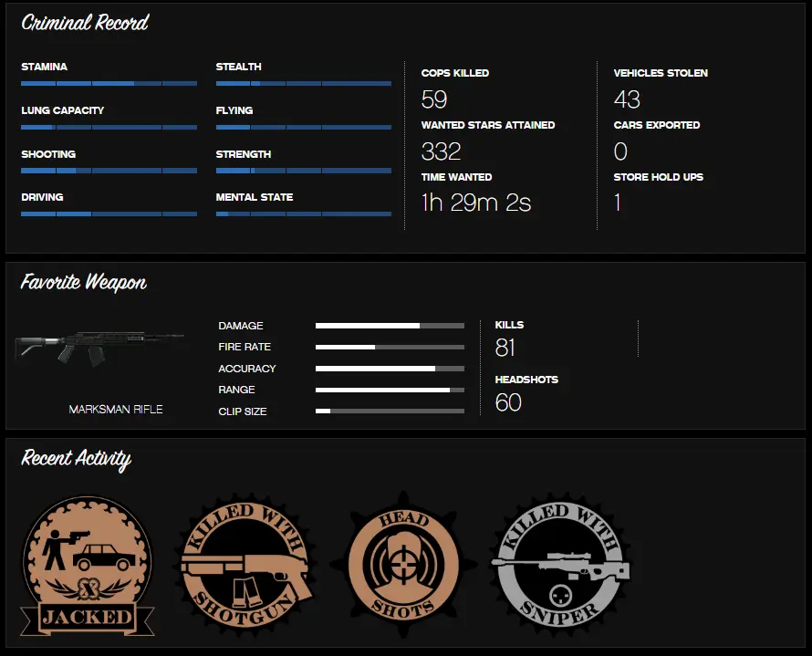Viewport: 812px width, 656px height.
Task: Click the STEALTH label
Action: click(x=239, y=67)
